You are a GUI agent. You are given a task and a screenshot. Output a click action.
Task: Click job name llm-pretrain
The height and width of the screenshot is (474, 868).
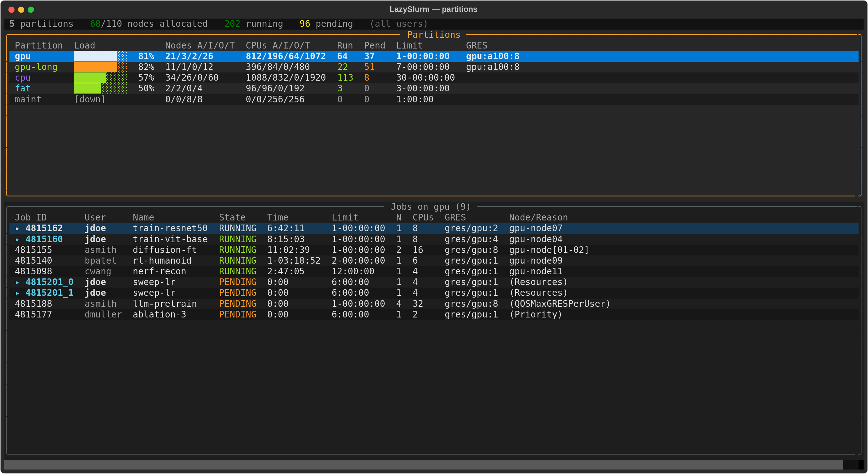coord(165,304)
